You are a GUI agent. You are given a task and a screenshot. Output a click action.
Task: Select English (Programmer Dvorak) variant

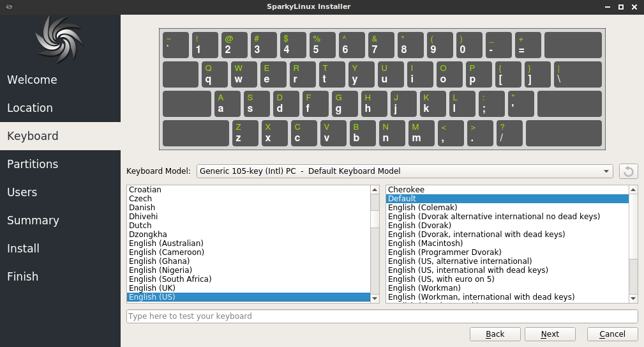pyautogui.click(x=507, y=252)
